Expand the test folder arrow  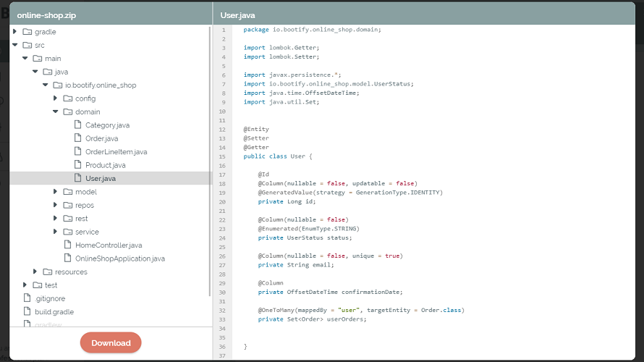(x=25, y=285)
